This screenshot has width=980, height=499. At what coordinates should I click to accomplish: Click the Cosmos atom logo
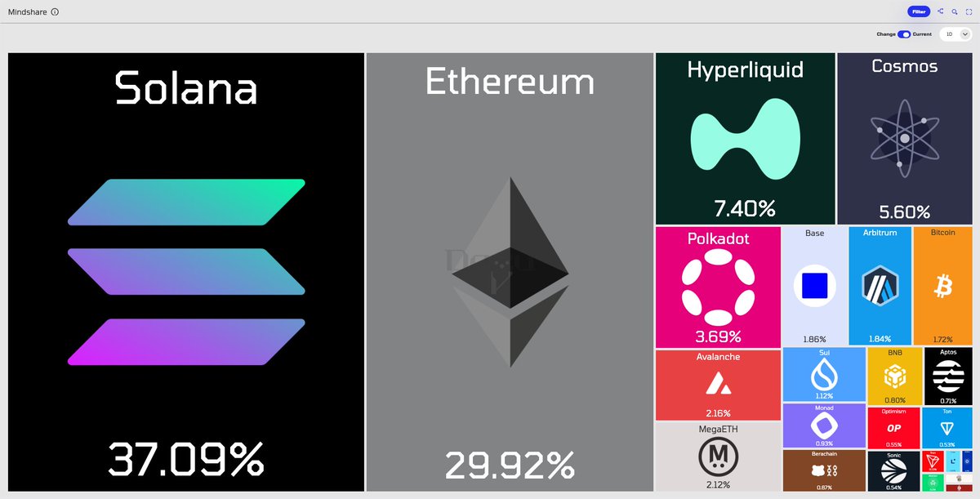(x=904, y=139)
